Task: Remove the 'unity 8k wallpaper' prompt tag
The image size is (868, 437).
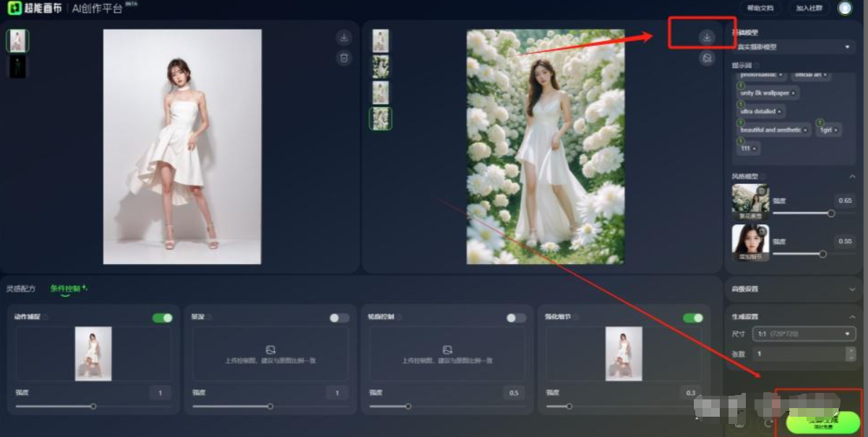Action: [x=794, y=93]
